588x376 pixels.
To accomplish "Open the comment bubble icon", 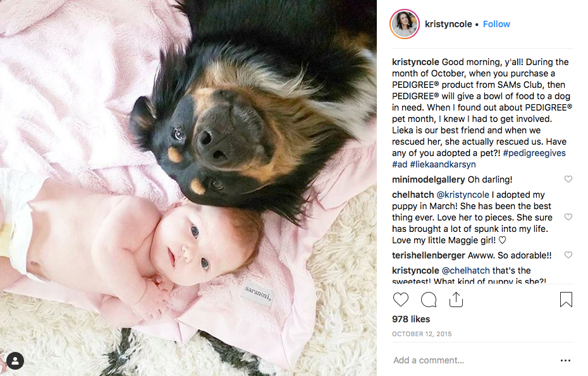I will [429, 300].
